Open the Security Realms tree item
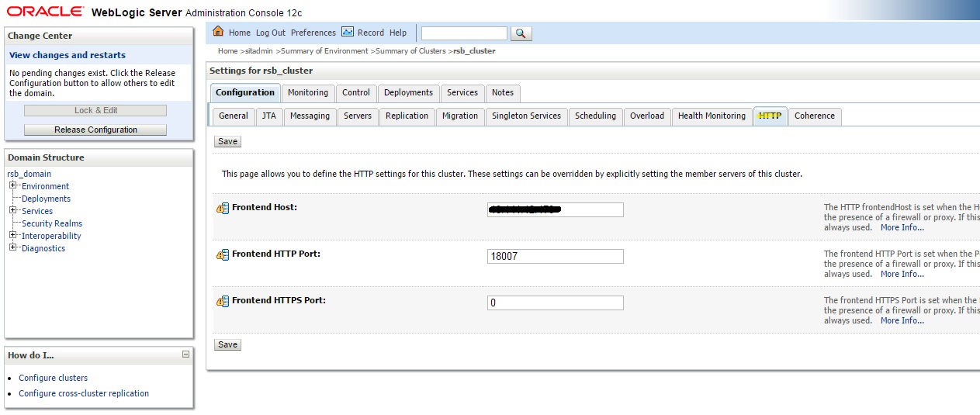 [x=52, y=223]
